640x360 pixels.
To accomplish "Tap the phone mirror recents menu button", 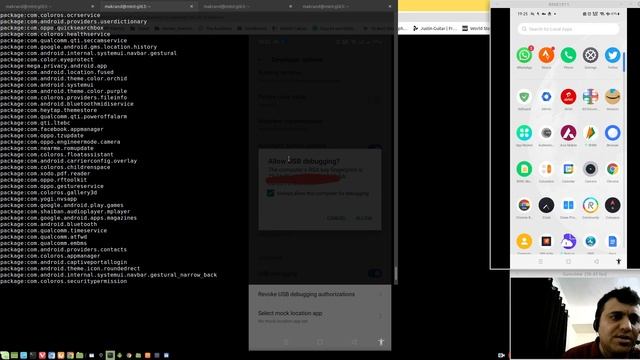I will point(540,262).
